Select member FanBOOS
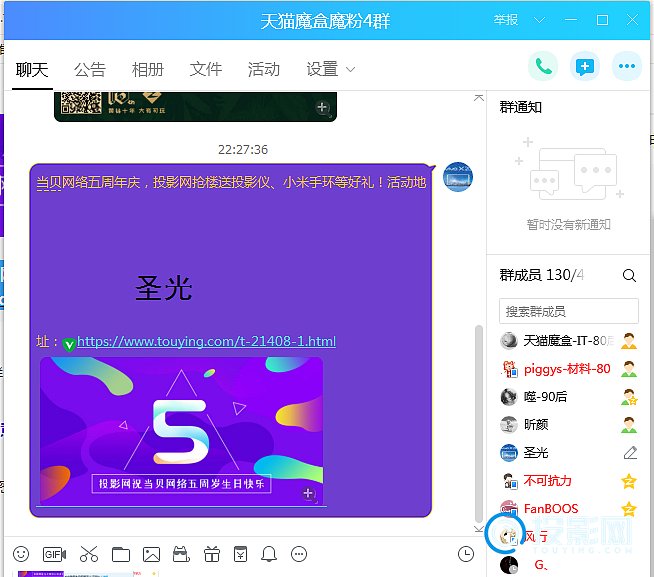This screenshot has width=654, height=577. [x=568, y=509]
